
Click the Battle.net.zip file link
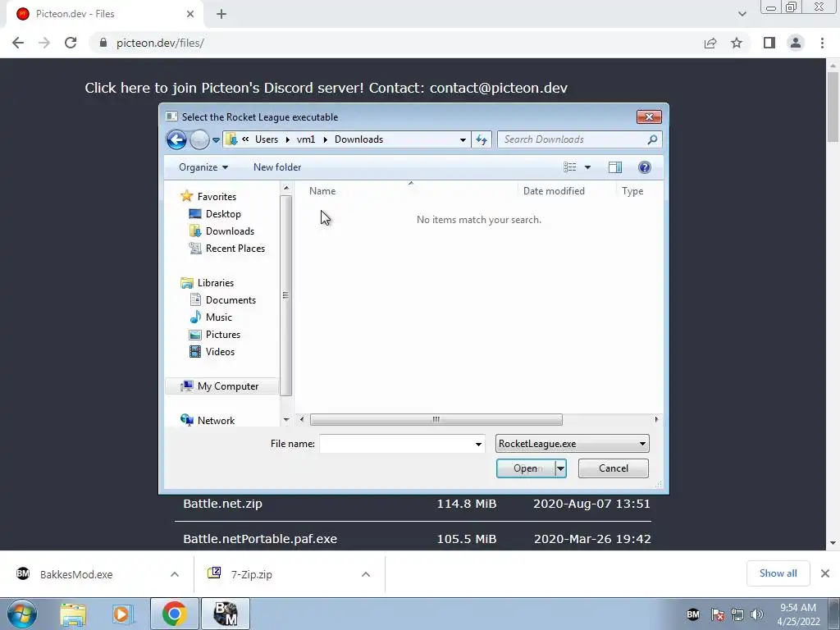(223, 504)
